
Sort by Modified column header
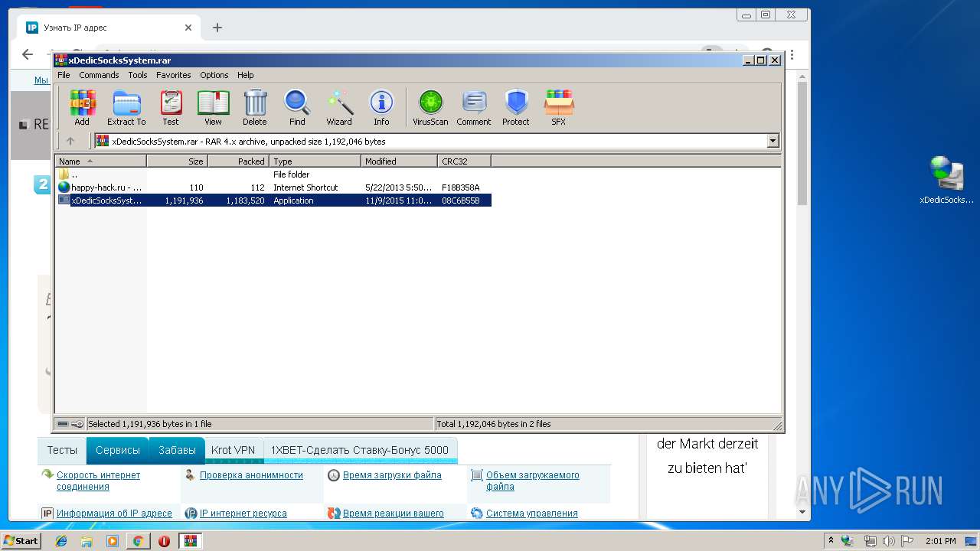point(399,161)
